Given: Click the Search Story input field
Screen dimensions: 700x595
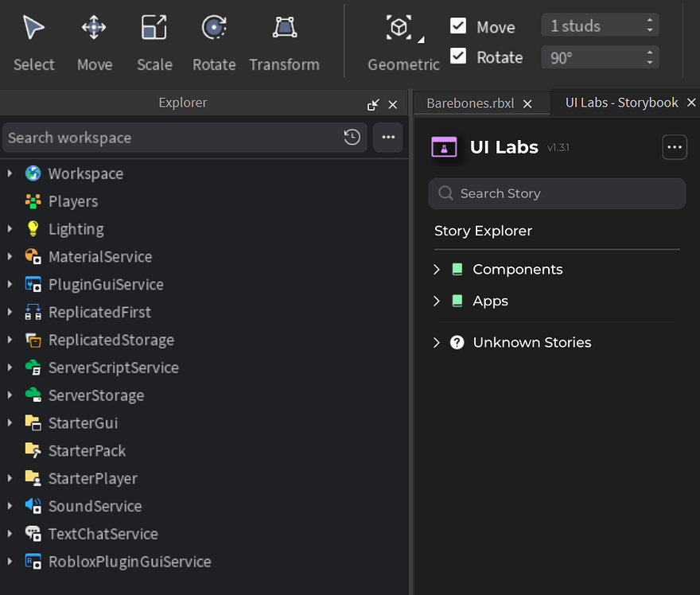Looking at the screenshot, I should [x=557, y=193].
